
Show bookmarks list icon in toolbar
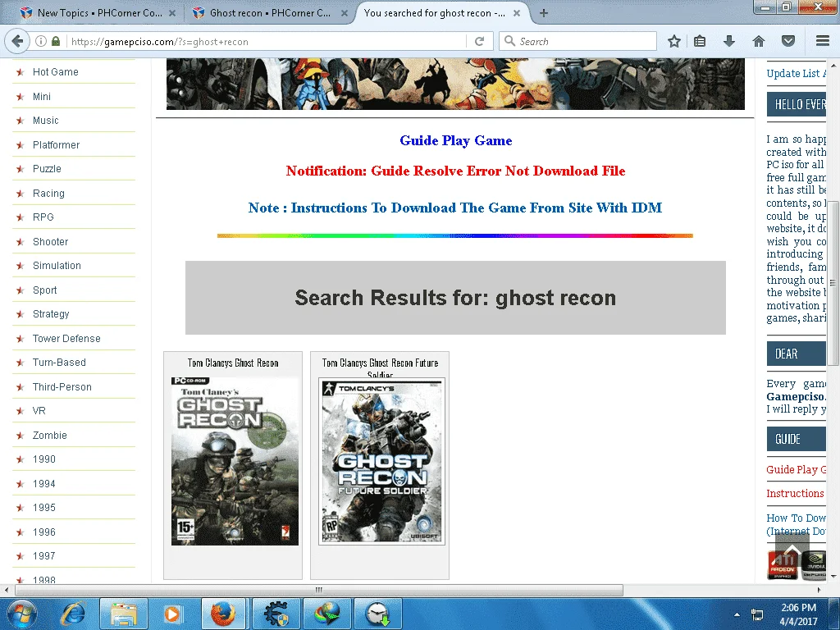[700, 41]
